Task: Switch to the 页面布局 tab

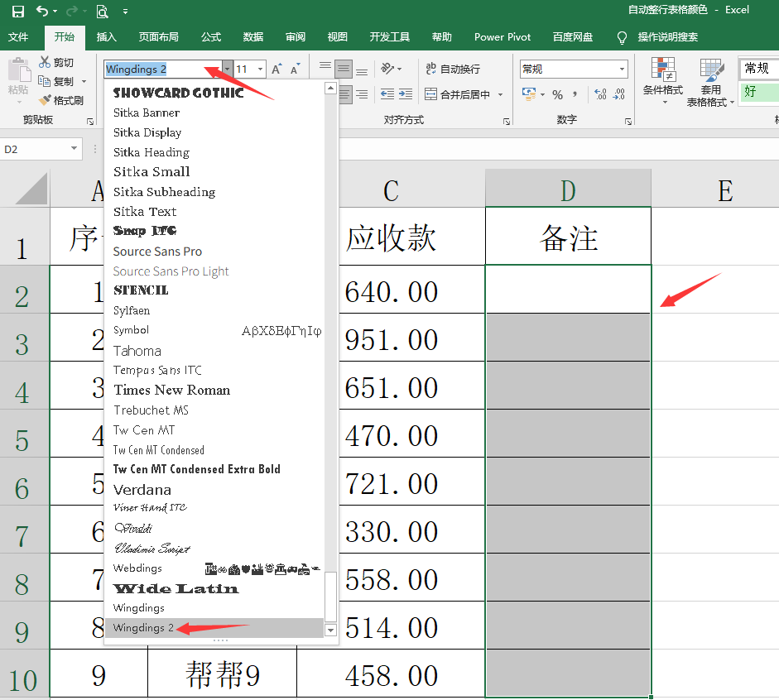Action: pos(158,37)
